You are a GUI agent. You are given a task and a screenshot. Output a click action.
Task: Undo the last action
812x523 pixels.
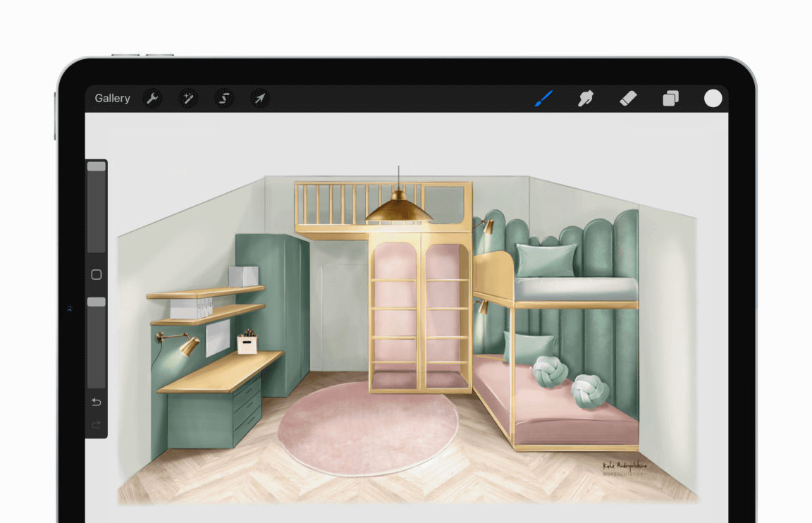(97, 402)
